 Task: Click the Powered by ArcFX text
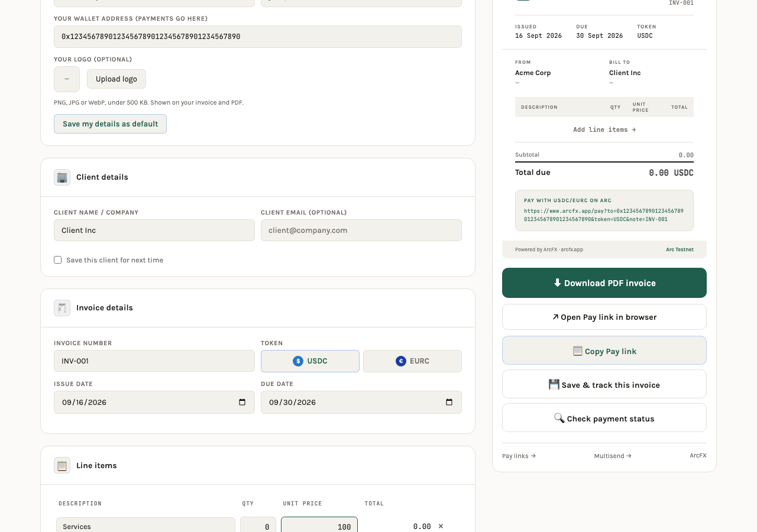tap(549, 249)
